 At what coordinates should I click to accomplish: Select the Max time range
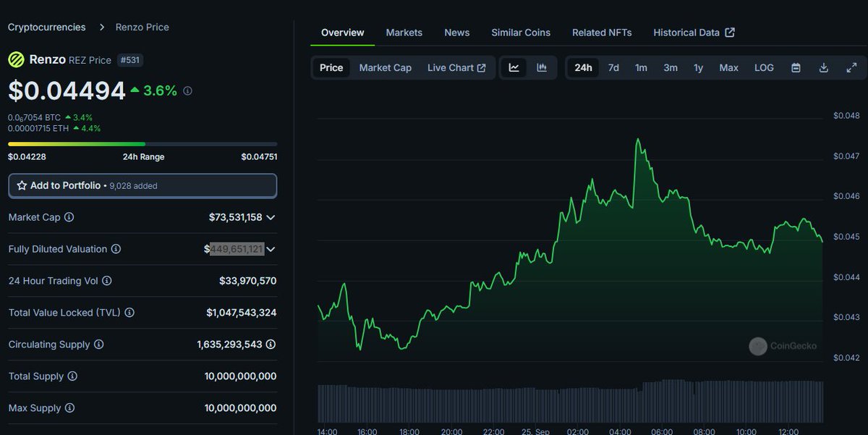tap(728, 67)
